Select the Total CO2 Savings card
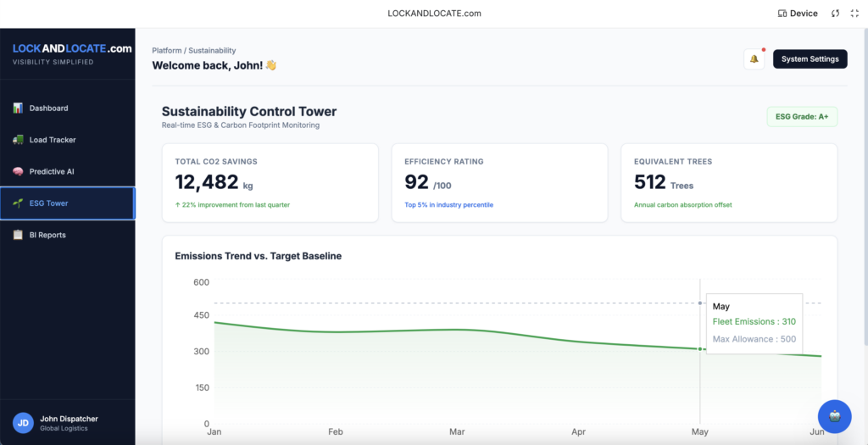The image size is (868, 445). coord(270,182)
